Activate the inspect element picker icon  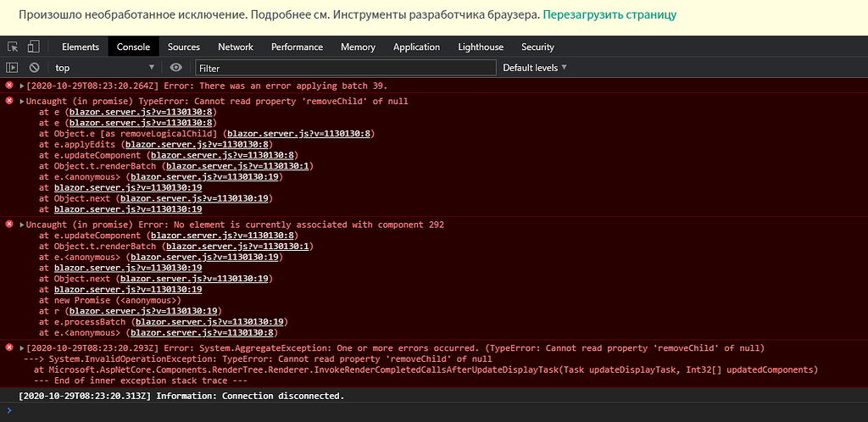pos(13,47)
